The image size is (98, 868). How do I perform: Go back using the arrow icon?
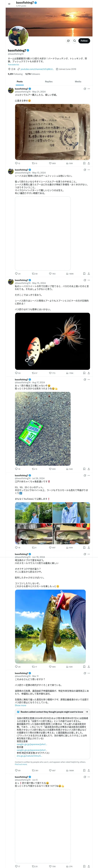pyautogui.click(x=9, y=4)
